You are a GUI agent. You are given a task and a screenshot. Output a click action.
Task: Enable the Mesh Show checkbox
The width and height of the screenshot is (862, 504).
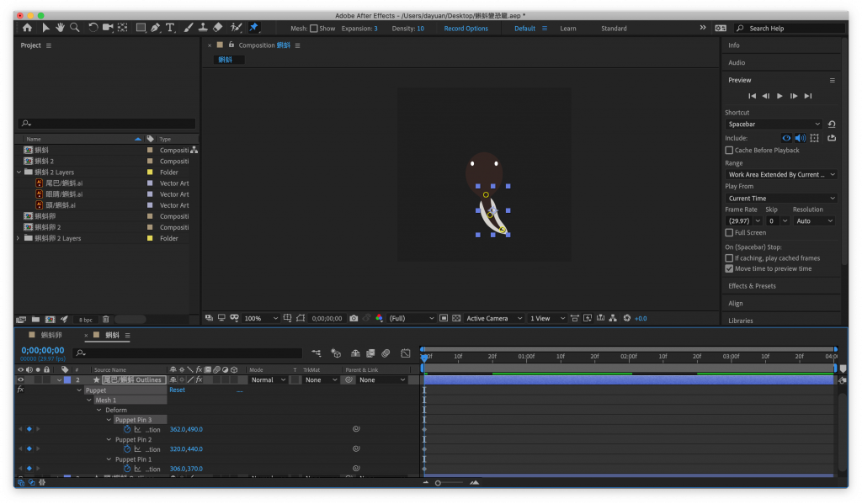[x=314, y=29]
